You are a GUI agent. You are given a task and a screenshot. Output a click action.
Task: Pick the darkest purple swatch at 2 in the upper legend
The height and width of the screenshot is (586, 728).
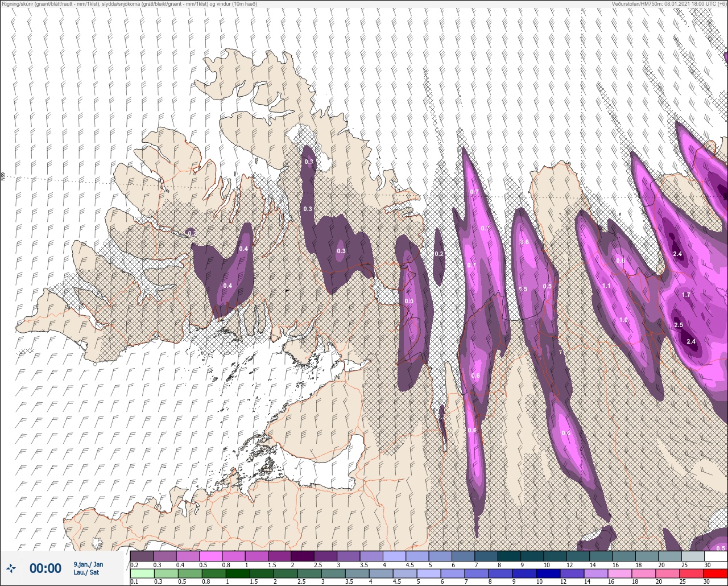303,556
